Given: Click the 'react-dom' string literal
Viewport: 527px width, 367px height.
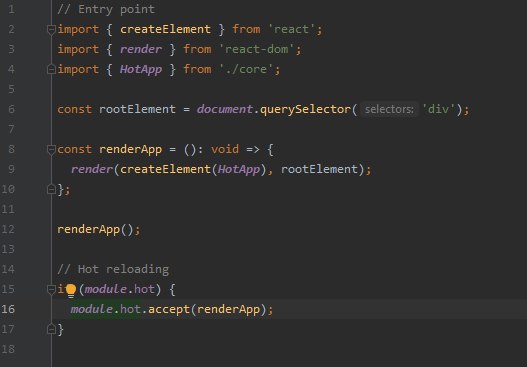Looking at the screenshot, I should pyautogui.click(x=256, y=49).
